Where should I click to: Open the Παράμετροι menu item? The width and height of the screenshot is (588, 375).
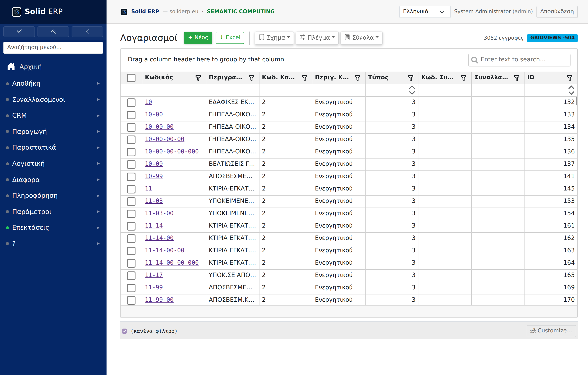click(x=53, y=212)
